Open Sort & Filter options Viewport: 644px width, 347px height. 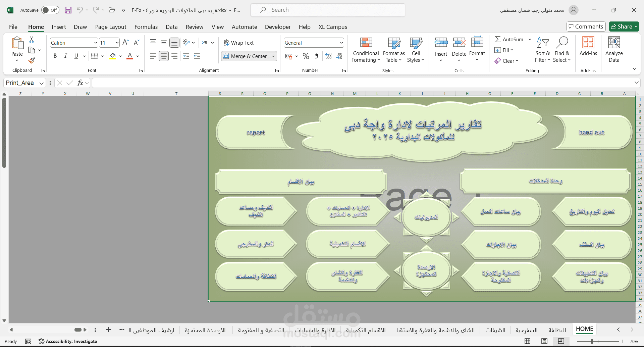click(x=543, y=50)
